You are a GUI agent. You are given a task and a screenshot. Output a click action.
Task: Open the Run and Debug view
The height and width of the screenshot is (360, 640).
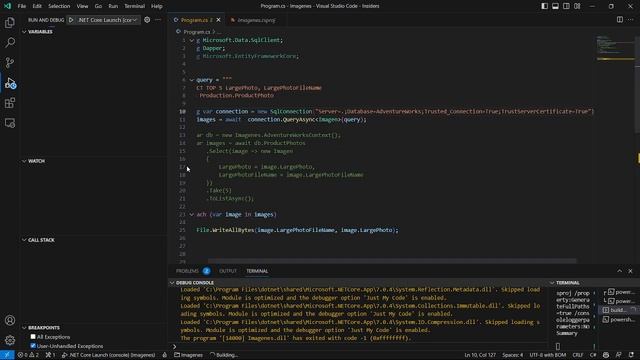point(10,83)
